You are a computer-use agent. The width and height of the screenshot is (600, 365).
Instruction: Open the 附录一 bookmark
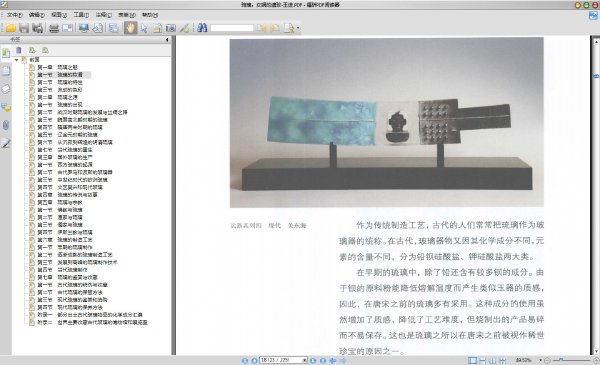click(x=90, y=315)
